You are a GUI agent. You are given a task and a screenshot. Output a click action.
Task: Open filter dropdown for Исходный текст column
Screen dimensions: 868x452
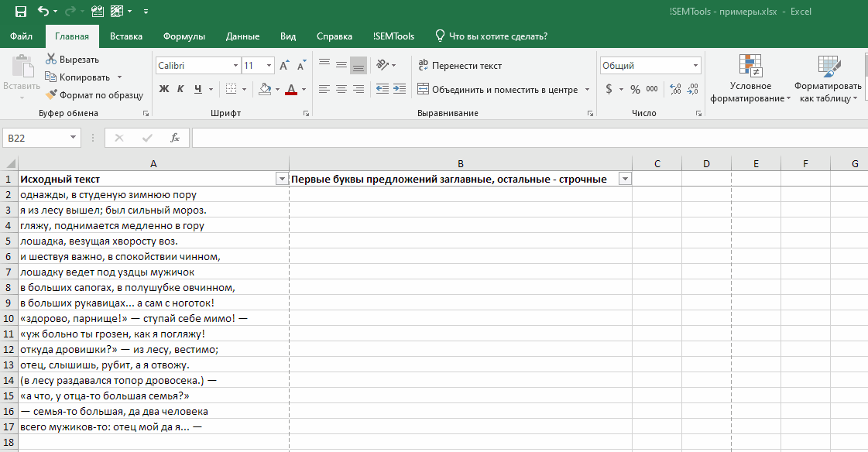click(x=281, y=180)
